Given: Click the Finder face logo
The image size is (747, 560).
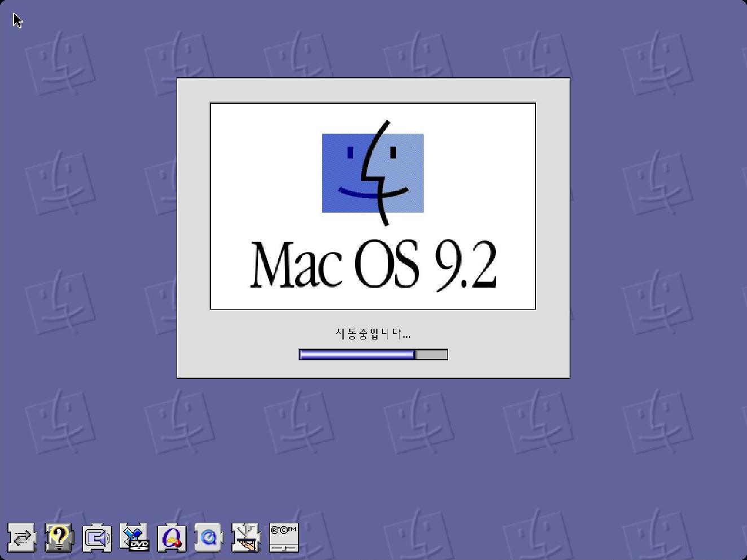Looking at the screenshot, I should pos(373,173).
